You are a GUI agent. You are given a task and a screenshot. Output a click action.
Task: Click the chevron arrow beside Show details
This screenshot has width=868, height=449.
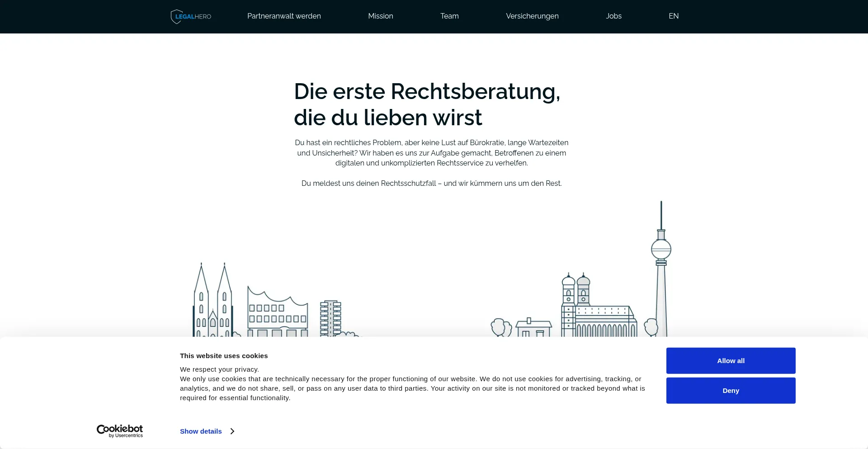pos(232,431)
